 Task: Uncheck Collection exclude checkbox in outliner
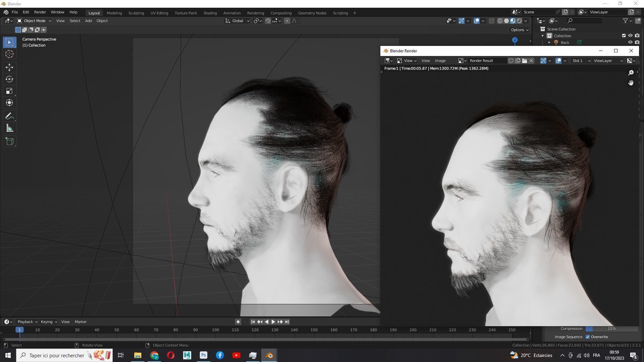(624, 36)
